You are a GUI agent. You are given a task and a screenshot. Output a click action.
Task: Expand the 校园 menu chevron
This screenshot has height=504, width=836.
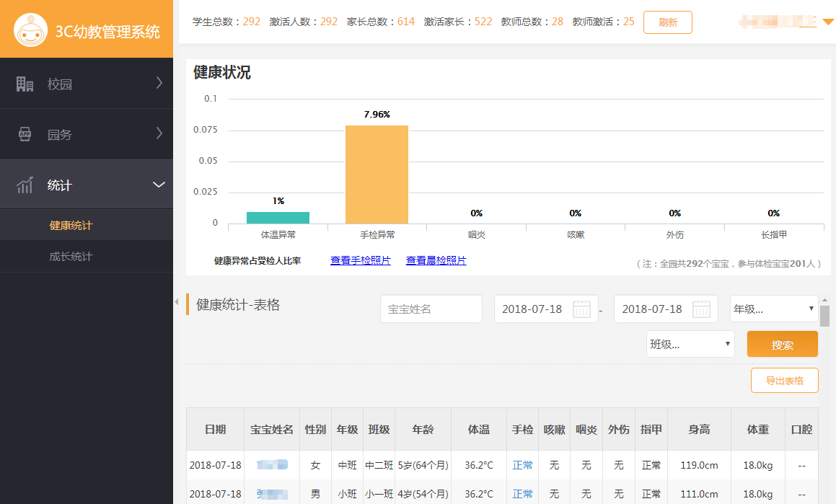click(x=159, y=84)
